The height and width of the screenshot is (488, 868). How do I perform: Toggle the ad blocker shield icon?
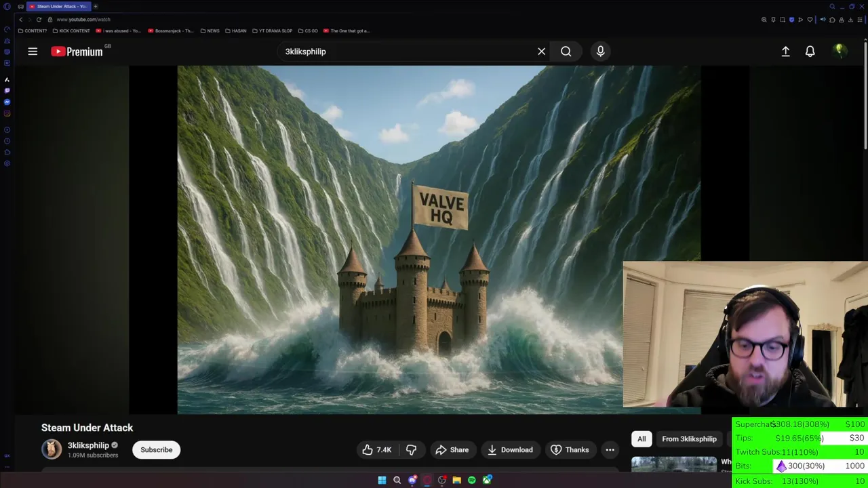(x=791, y=20)
